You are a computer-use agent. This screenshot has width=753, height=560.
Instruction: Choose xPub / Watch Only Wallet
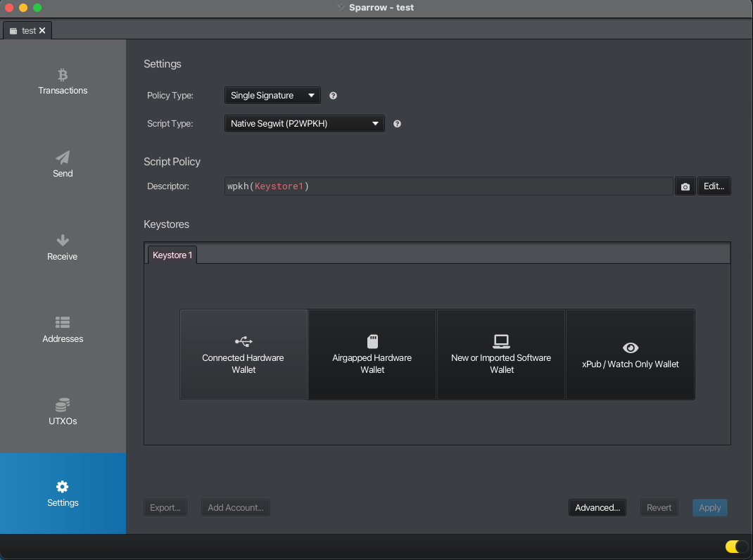click(630, 355)
